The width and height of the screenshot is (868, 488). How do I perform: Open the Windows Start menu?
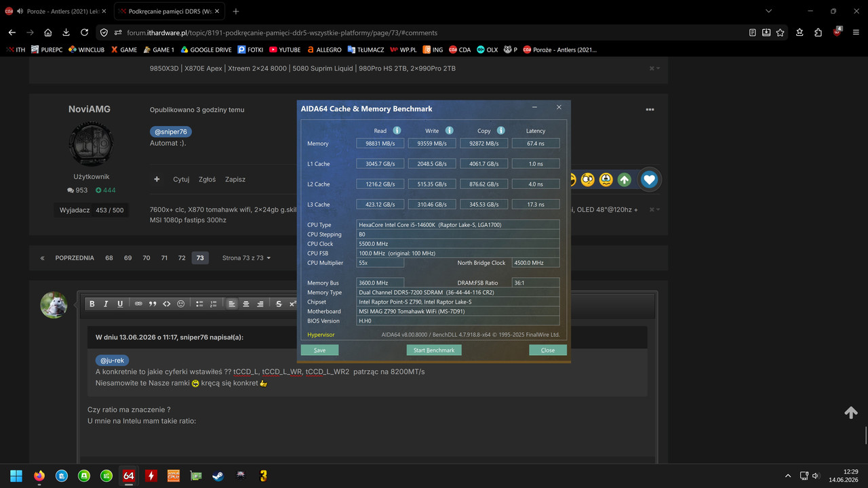coord(16,476)
